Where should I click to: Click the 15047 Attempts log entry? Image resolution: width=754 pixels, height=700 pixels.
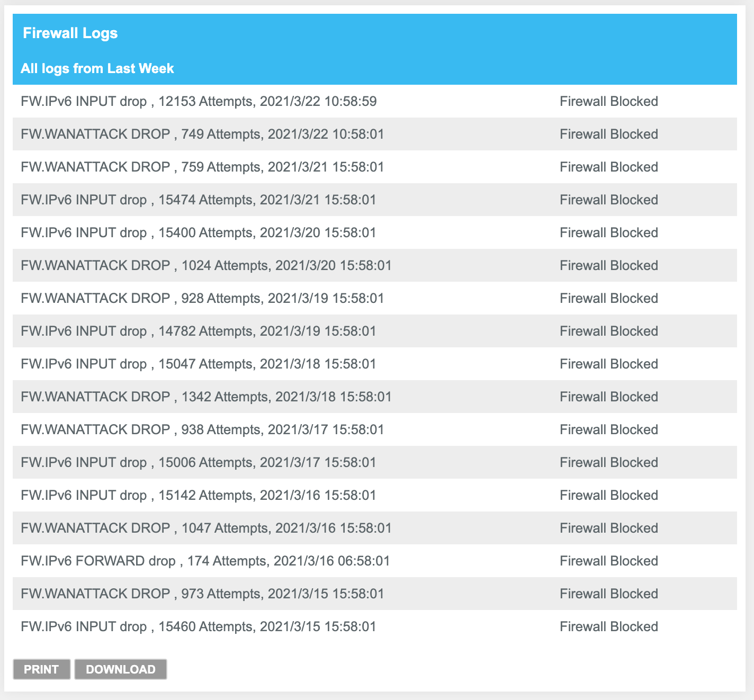(199, 364)
